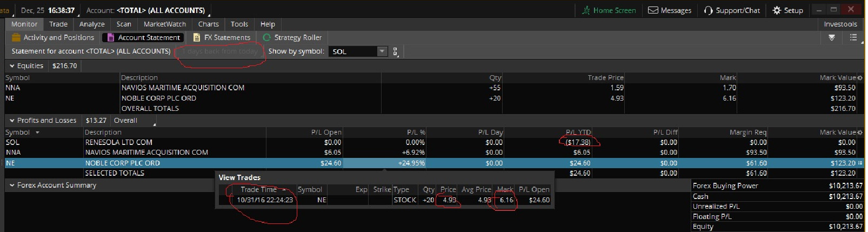Click the STOCK type cell in View Trades
The width and height of the screenshot is (868, 232).
click(405, 200)
